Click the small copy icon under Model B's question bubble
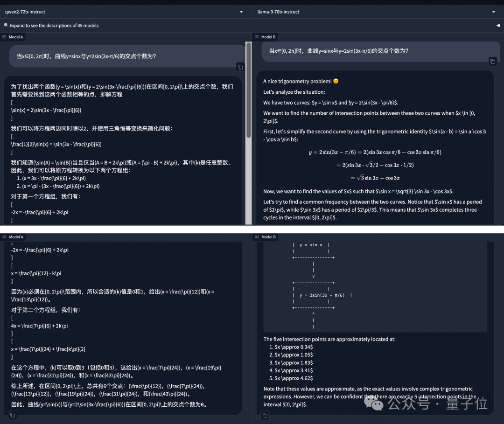504x424 pixels. pos(492,62)
